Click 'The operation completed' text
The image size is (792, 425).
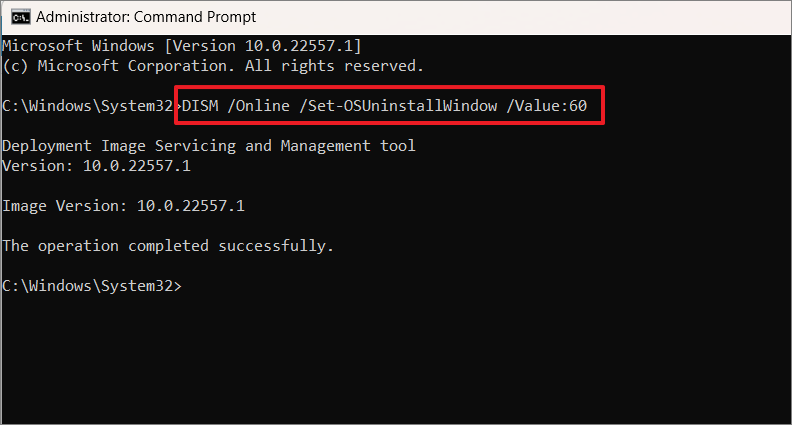(105, 246)
